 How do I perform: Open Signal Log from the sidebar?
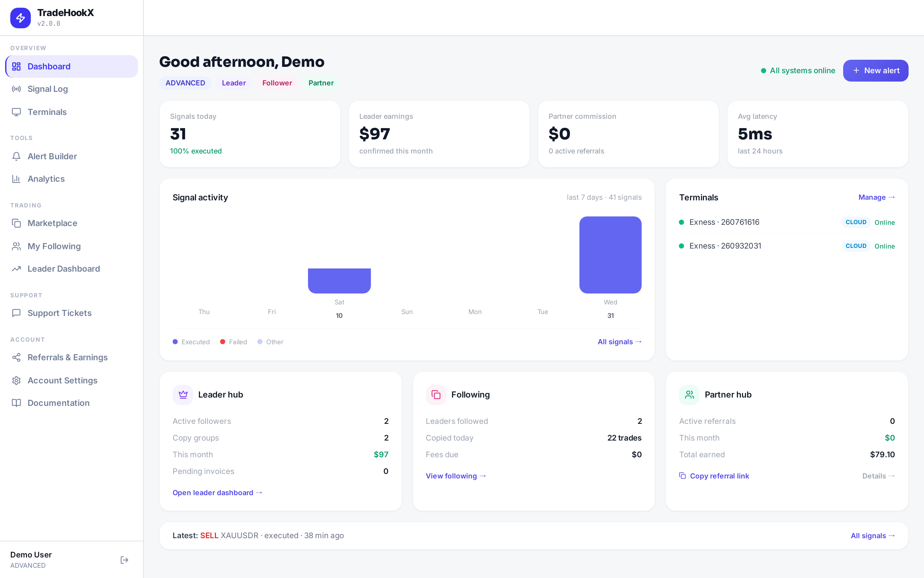72,89
